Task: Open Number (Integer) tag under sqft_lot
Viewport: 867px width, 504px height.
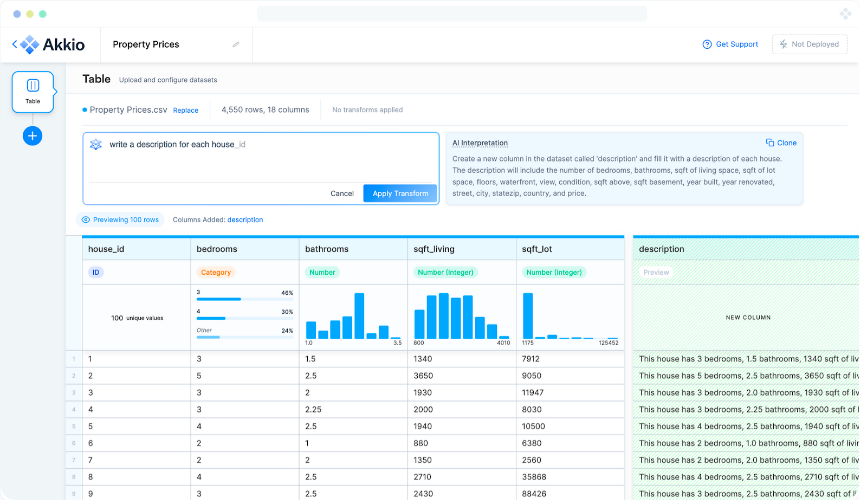Action: (554, 272)
